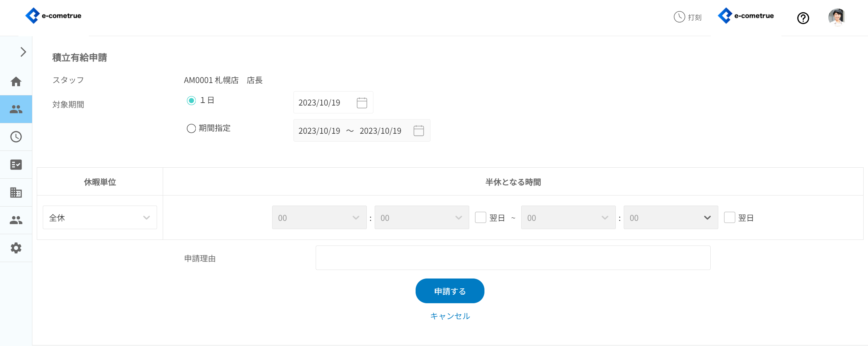The width and height of the screenshot is (868, 346).
Task: Open the checklist icon in sidebar
Action: click(x=16, y=164)
